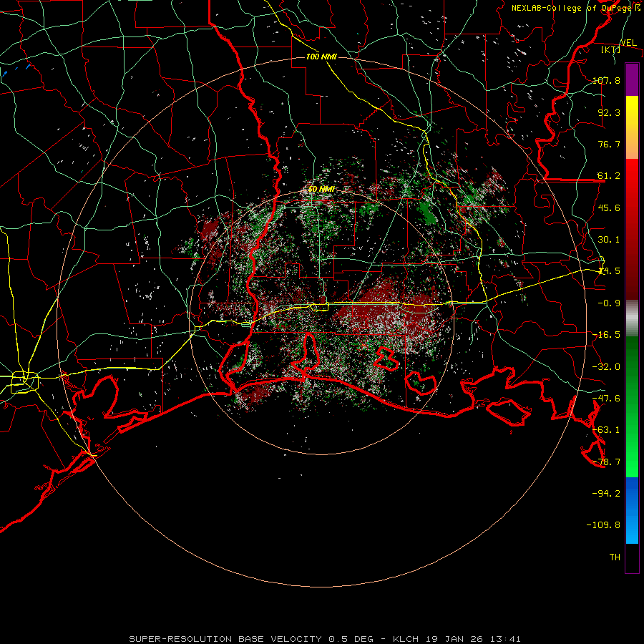This screenshot has height=644, width=644.
Task: Click the -63.1 legend value
Action: 606,430
